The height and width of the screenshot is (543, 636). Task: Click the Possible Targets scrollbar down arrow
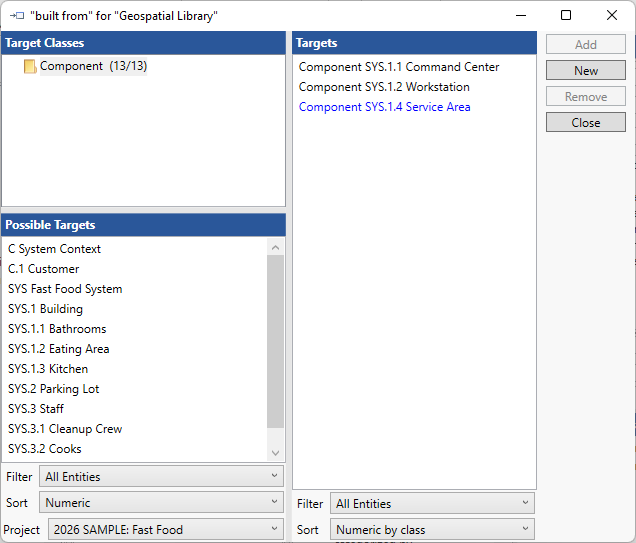tap(276, 449)
